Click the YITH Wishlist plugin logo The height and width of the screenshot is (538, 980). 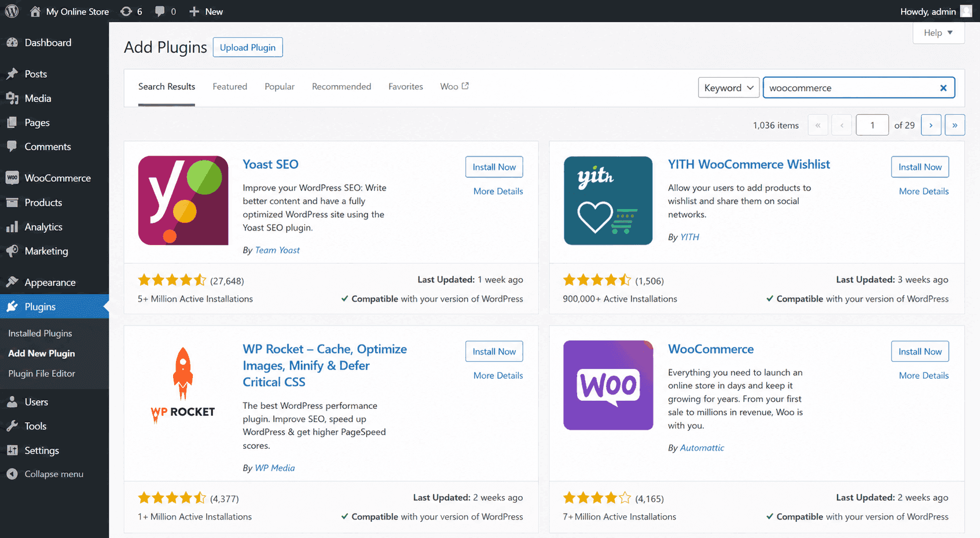[608, 200]
